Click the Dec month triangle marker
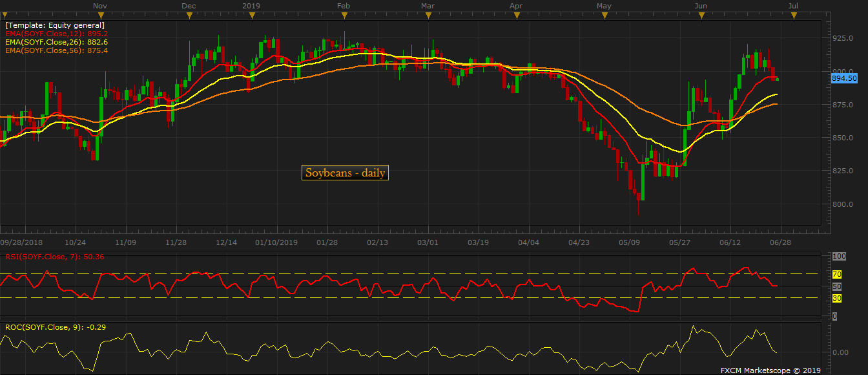Image resolution: width=868 pixels, height=375 pixels. pyautogui.click(x=189, y=16)
